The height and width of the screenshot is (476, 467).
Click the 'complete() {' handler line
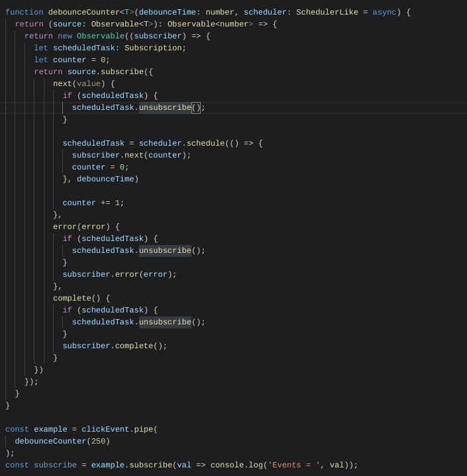[81, 298]
